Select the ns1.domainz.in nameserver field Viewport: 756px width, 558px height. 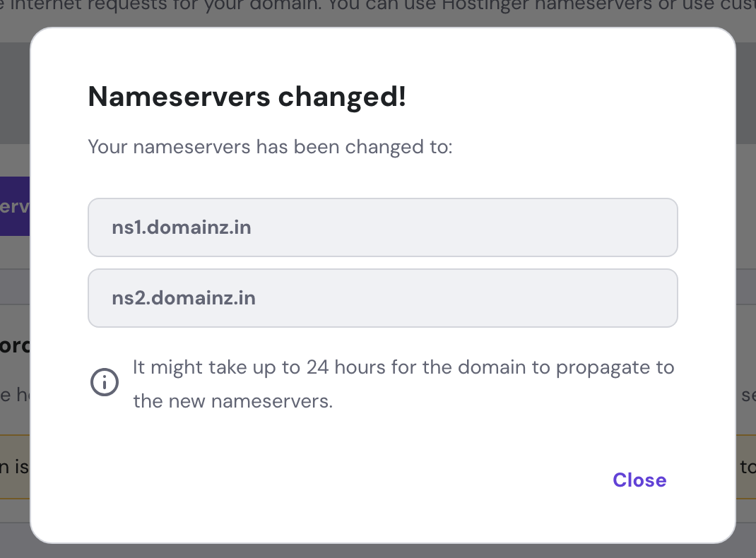382,227
